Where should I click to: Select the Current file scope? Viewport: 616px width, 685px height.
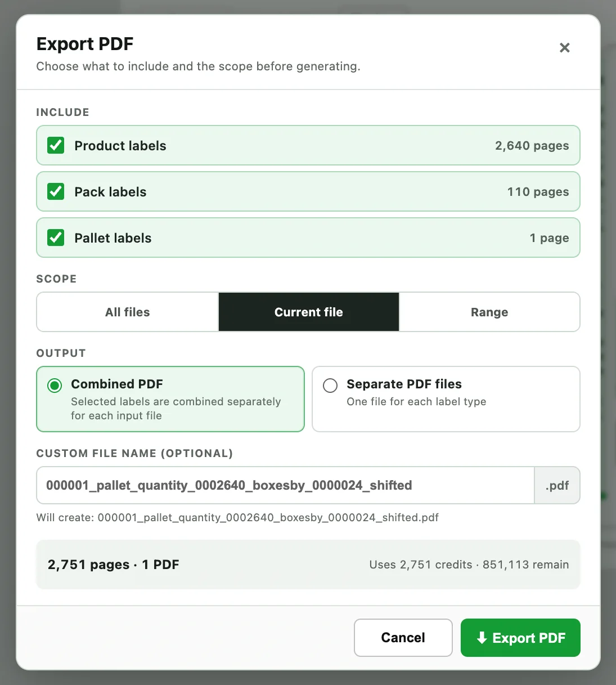309,312
